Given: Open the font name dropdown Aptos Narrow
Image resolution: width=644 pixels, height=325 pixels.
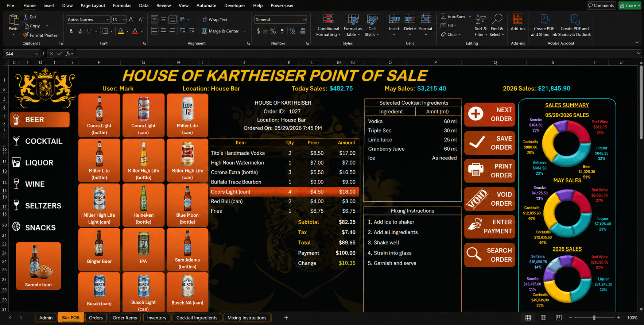Looking at the screenshot, I should [x=108, y=20].
